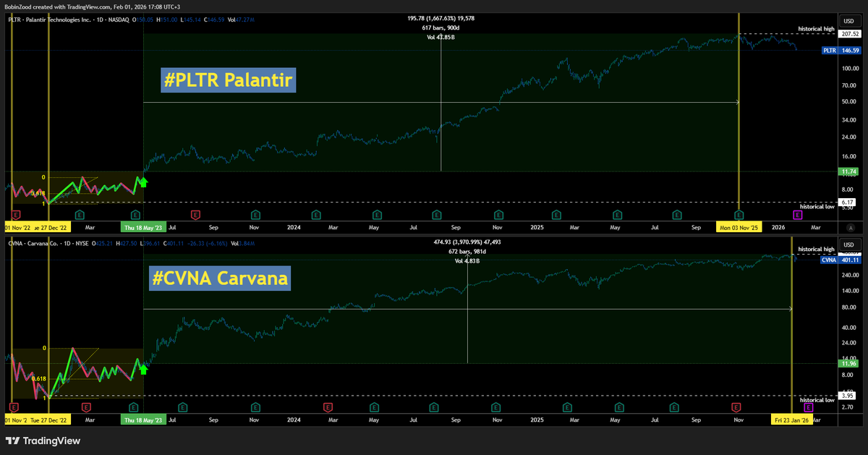The image size is (868, 455).
Task: Click 'historical high' label in PLTR chart
Action: [x=817, y=29]
